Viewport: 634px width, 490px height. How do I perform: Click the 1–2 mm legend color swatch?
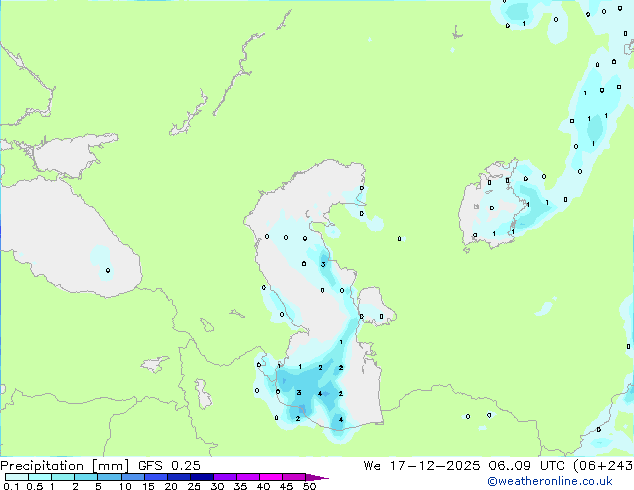click(x=63, y=477)
